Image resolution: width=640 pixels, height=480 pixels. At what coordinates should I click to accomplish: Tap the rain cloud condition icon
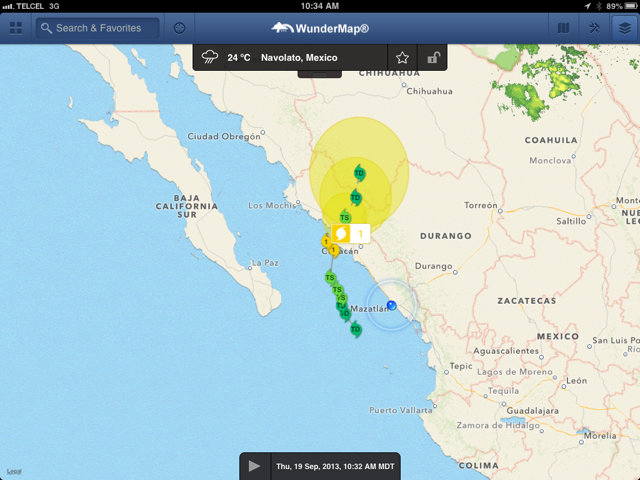[211, 58]
